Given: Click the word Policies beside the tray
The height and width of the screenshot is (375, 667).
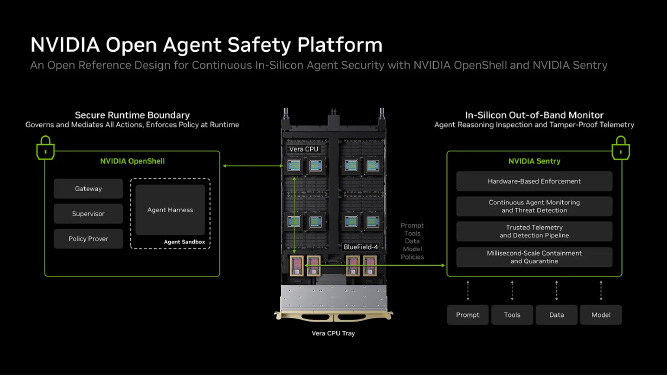Looking at the screenshot, I should 412,257.
